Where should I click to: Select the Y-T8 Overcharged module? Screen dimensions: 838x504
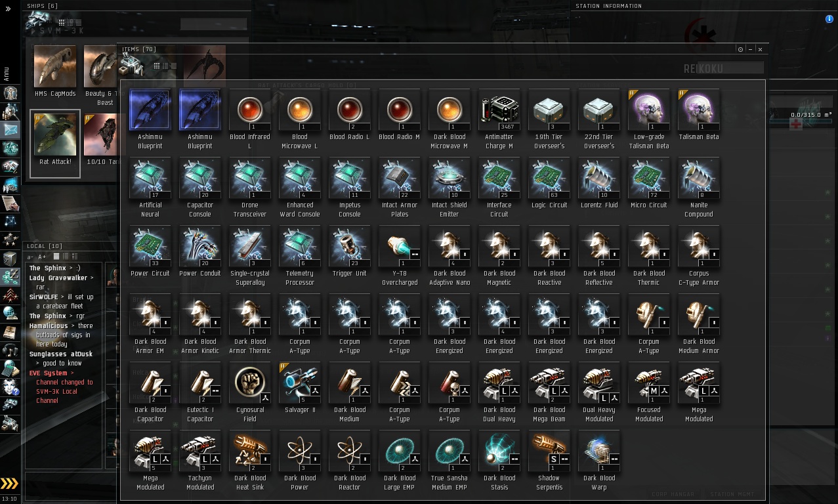400,256
